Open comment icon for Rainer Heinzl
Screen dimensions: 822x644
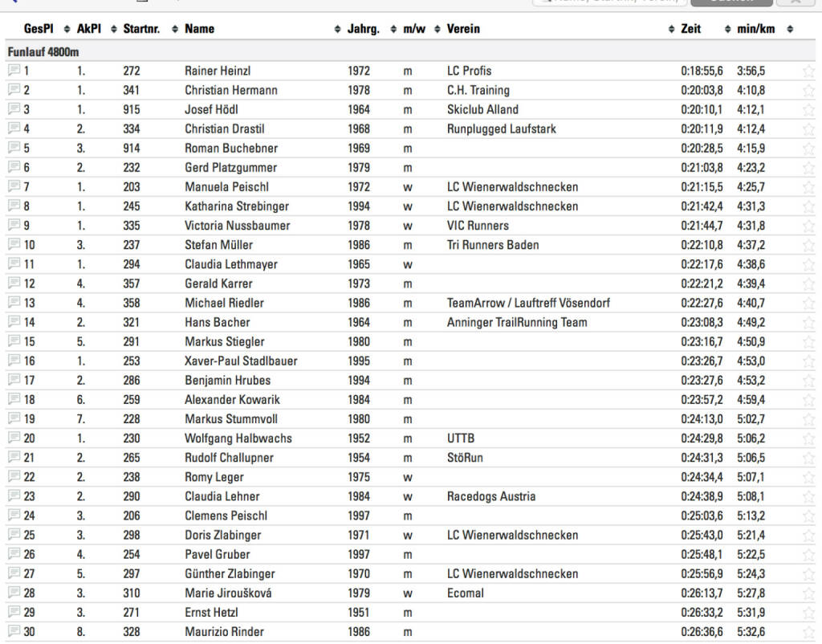tap(14, 71)
